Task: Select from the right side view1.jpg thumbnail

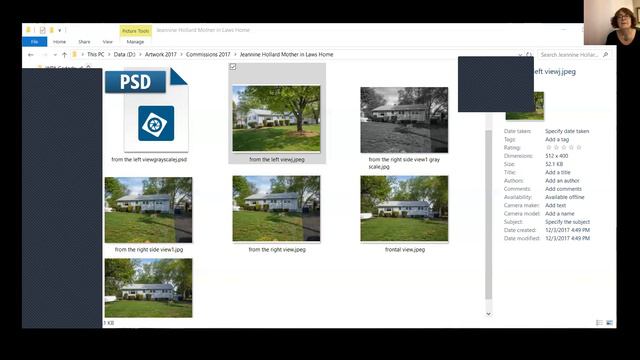Action: click(x=148, y=210)
